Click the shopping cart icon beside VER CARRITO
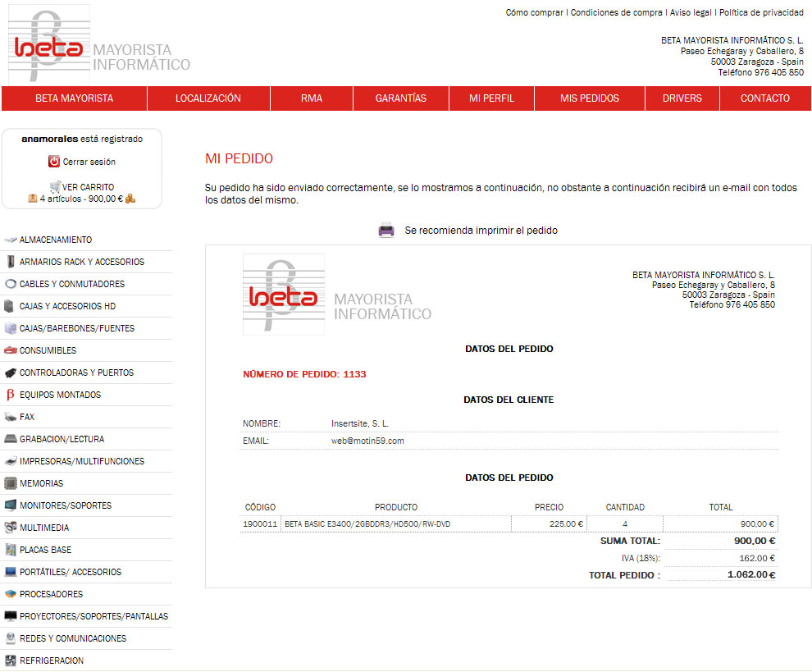 56,186
